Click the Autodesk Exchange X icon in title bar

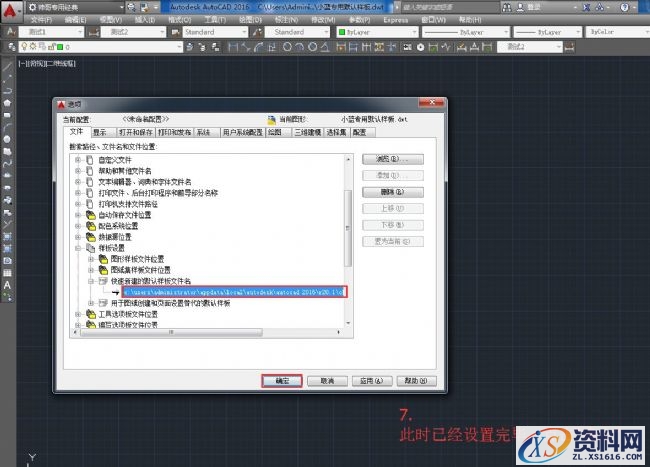point(586,7)
